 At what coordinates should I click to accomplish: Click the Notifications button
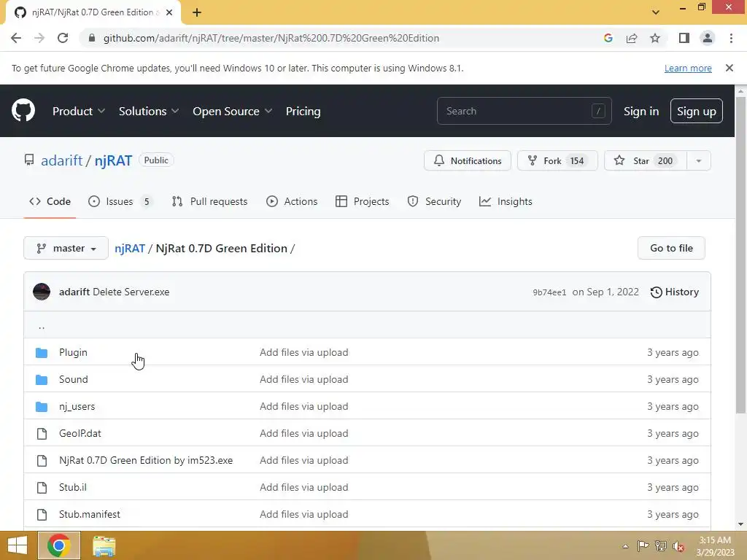click(x=468, y=161)
